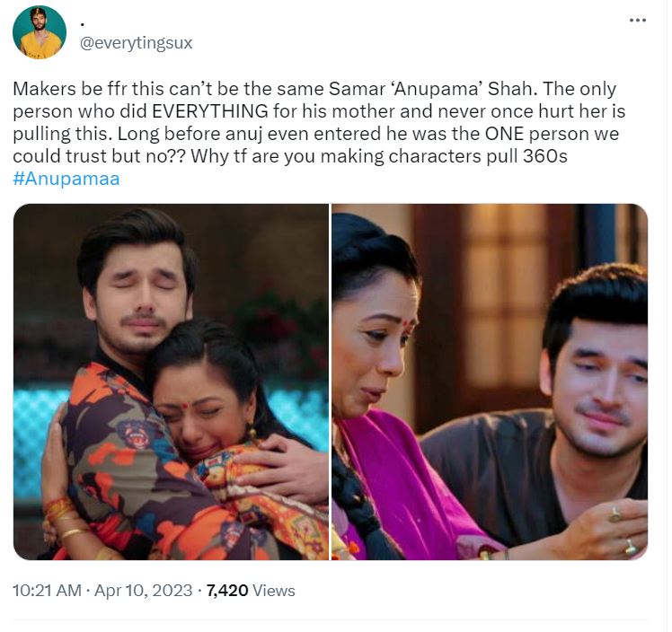The height and width of the screenshot is (632, 672).
Task: Click the word 'Views' beside the count
Action: click(x=274, y=591)
